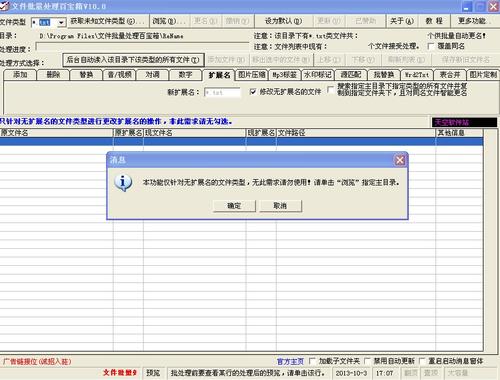Viewport: 500px width, 380px height.
Task: Open the 图片压缩 tab
Action: (x=252, y=75)
